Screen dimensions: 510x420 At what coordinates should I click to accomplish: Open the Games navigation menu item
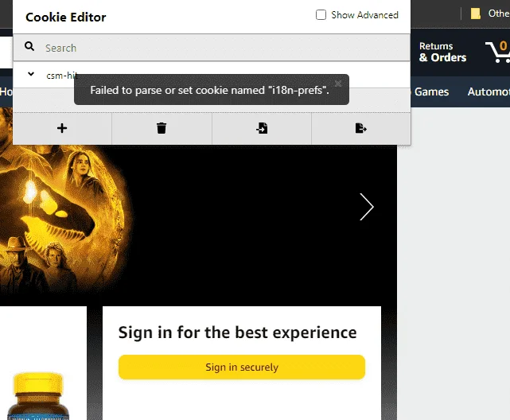[431, 91]
